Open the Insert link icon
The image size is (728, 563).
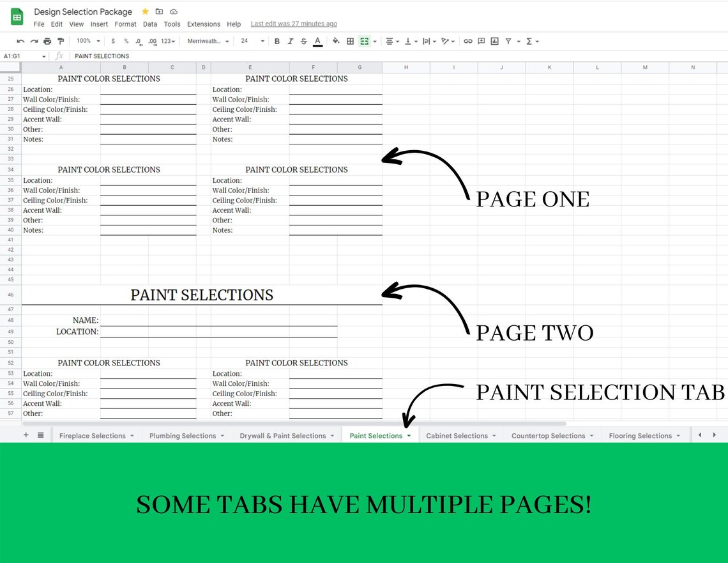click(468, 41)
